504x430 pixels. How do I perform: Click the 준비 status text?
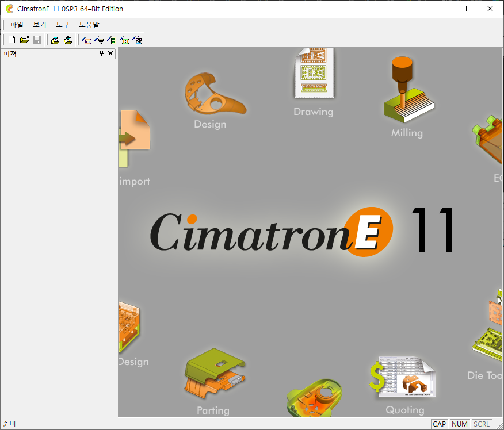tap(9, 424)
